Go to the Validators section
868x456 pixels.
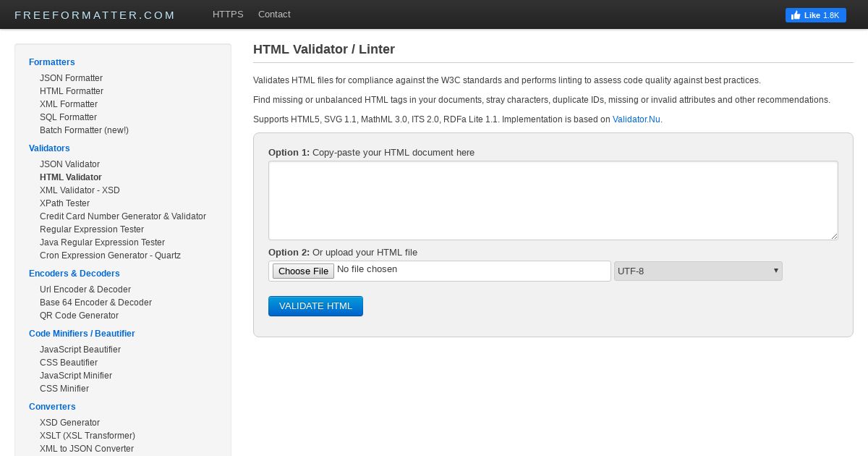click(x=49, y=148)
